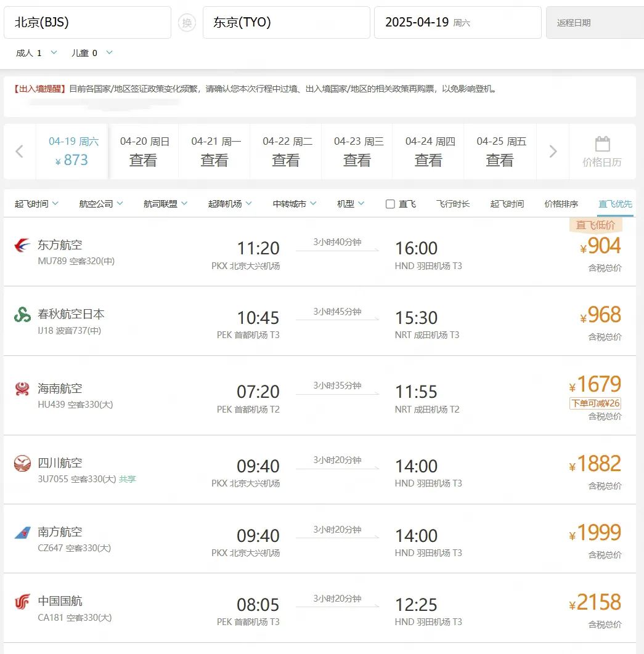Click the China Southern airline logo
This screenshot has width=644, height=654.
[22, 533]
